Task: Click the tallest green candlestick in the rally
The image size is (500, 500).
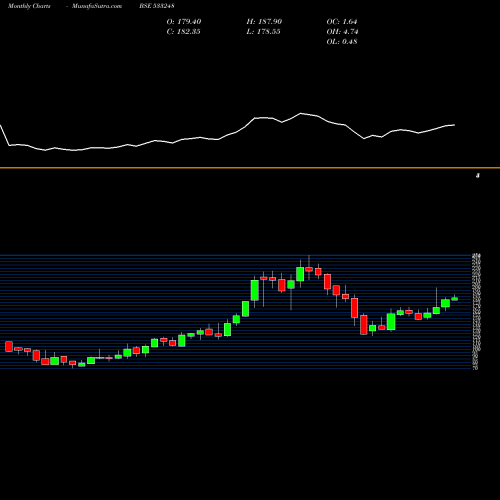Action: point(255,290)
